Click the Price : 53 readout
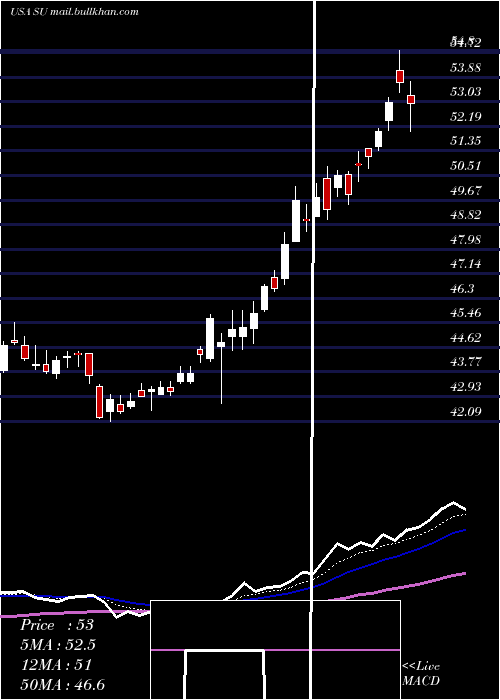This screenshot has height=700, width=500. 57,625
